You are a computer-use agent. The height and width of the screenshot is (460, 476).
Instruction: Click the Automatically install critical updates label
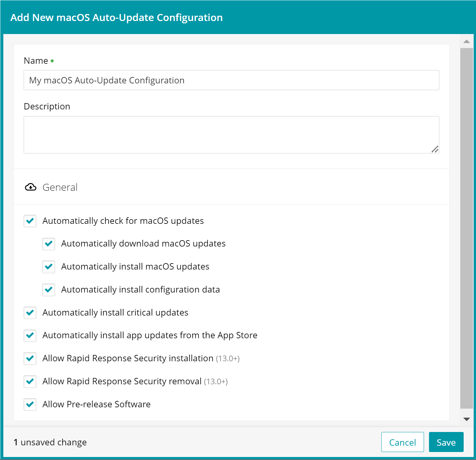[115, 313]
